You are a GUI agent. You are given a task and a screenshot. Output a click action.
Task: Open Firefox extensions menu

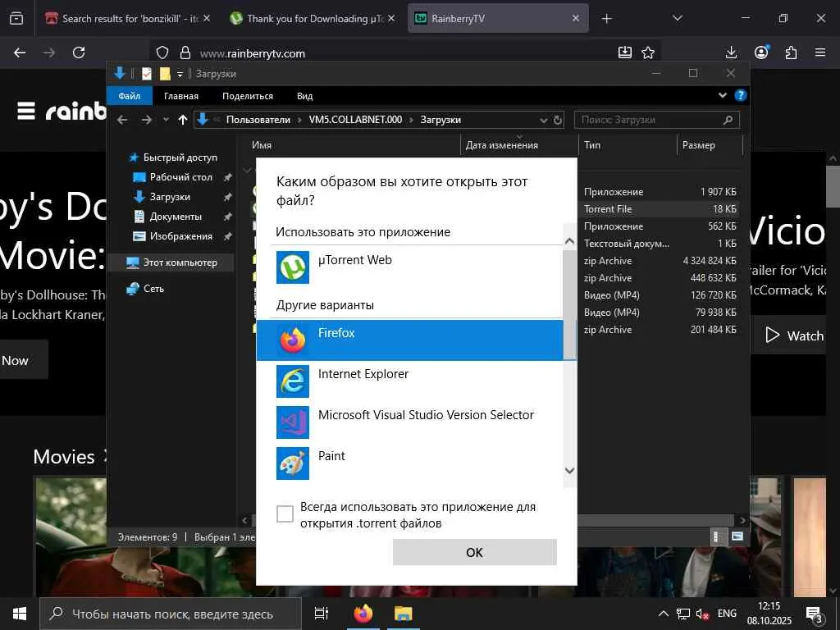tap(791, 52)
